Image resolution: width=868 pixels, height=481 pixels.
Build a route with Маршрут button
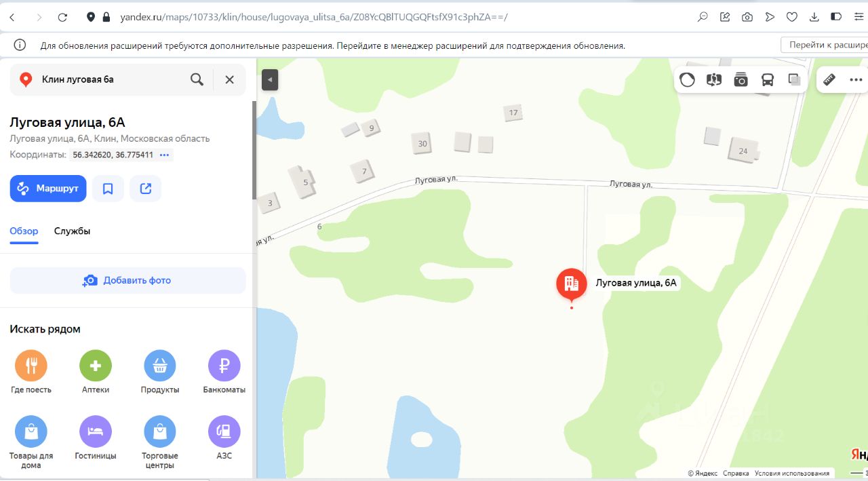click(x=48, y=189)
